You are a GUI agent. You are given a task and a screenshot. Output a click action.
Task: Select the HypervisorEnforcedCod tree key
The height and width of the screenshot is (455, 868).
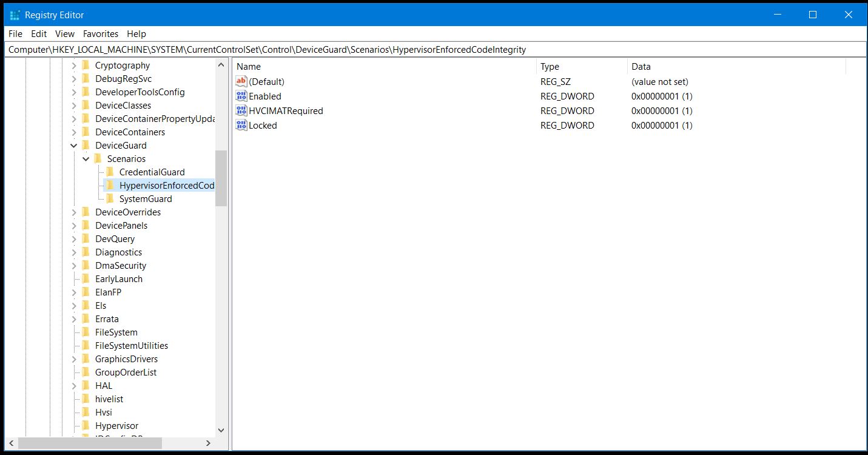coord(166,186)
